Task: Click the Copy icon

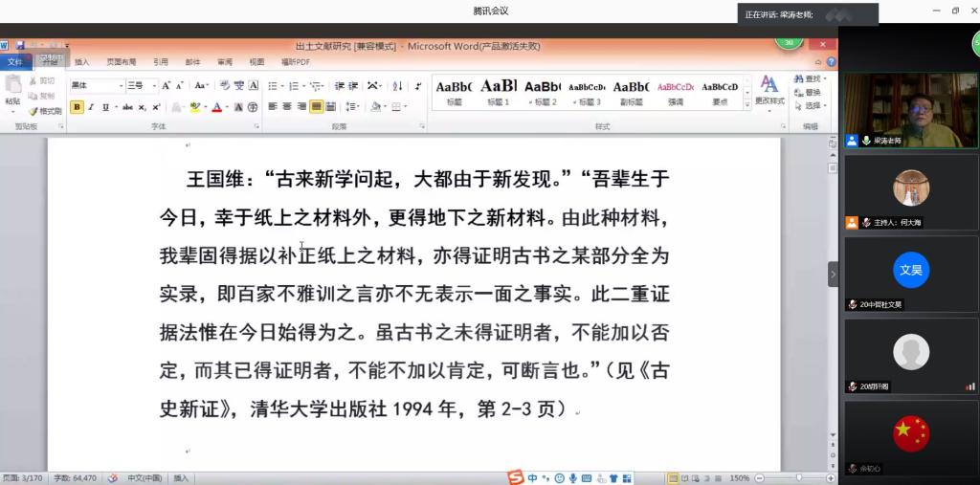Action: click(33, 96)
